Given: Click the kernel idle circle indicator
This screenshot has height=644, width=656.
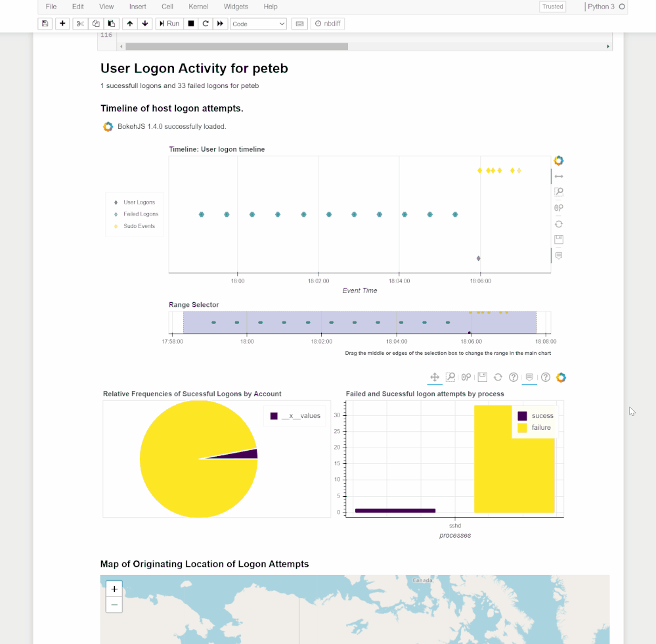Looking at the screenshot, I should 622,7.
